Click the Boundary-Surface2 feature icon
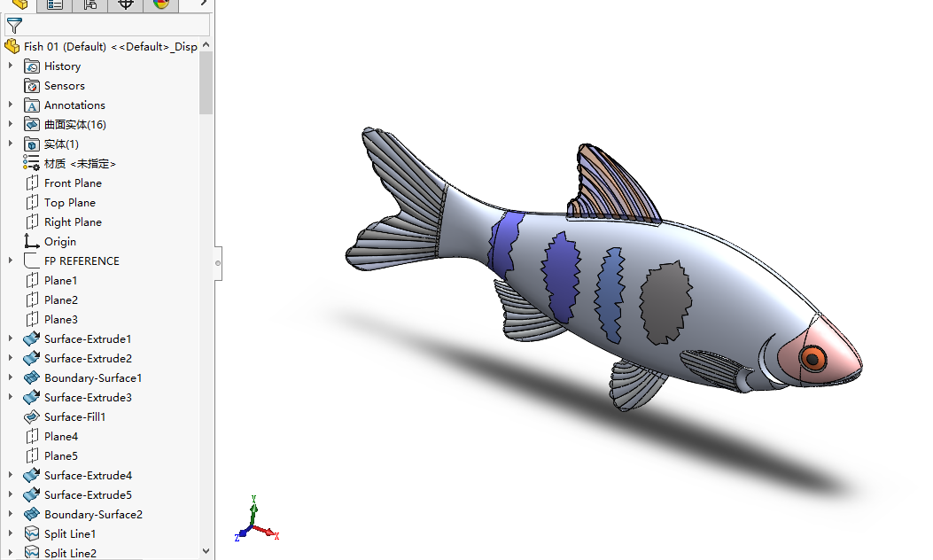Screen dimensions: 933x560 click(x=32, y=514)
